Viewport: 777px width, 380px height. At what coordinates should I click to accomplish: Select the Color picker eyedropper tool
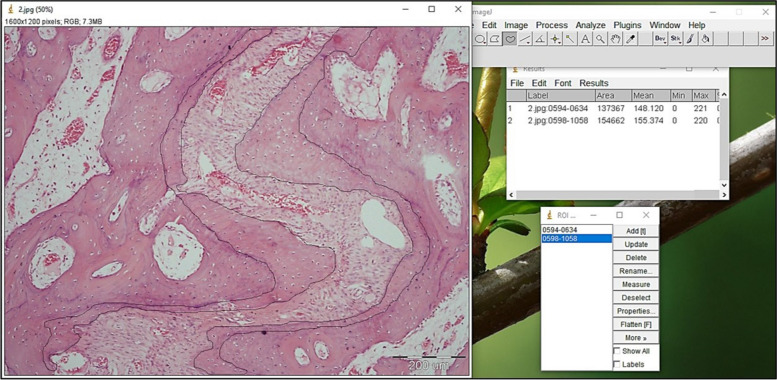(x=630, y=39)
